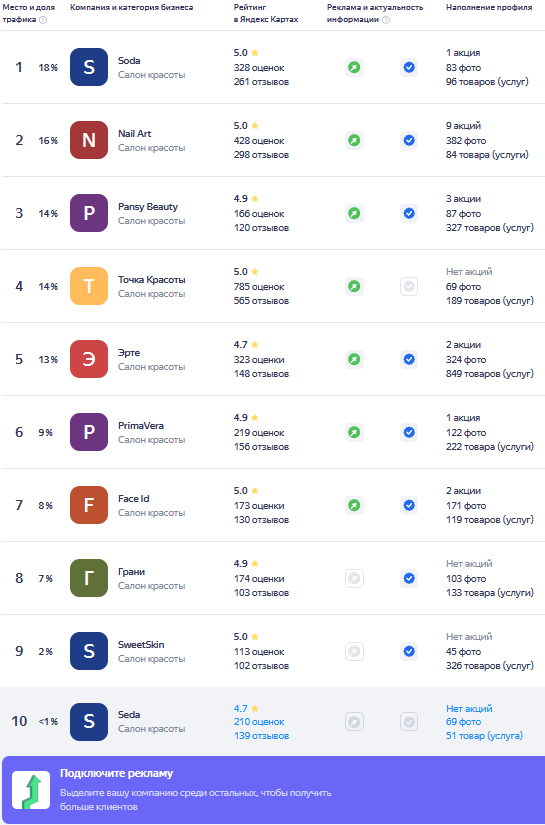Click the green arrow icon on the 'Подключите рекламу' banner
The height and width of the screenshot is (825, 545).
tap(31, 790)
